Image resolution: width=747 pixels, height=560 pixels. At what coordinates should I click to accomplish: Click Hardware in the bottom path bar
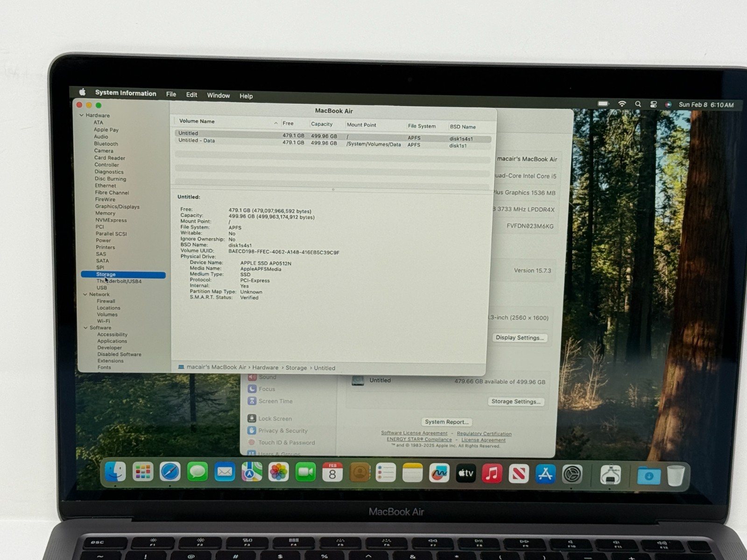point(265,367)
